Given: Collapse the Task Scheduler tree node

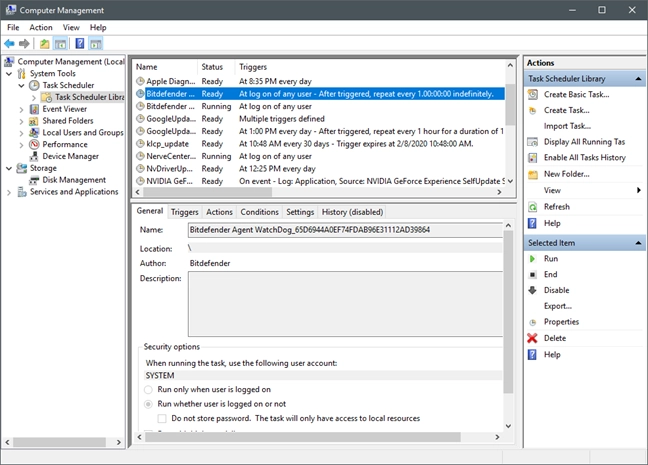Looking at the screenshot, I should (21, 86).
